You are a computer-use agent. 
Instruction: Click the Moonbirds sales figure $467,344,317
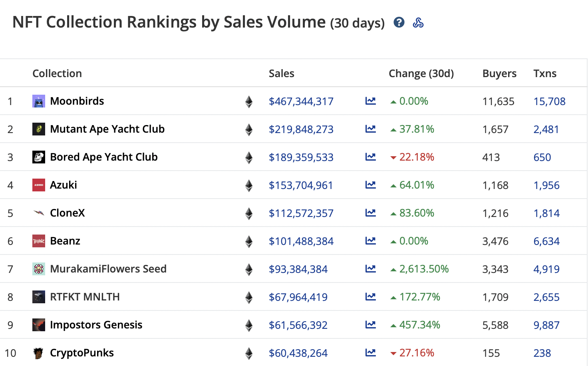tap(301, 101)
